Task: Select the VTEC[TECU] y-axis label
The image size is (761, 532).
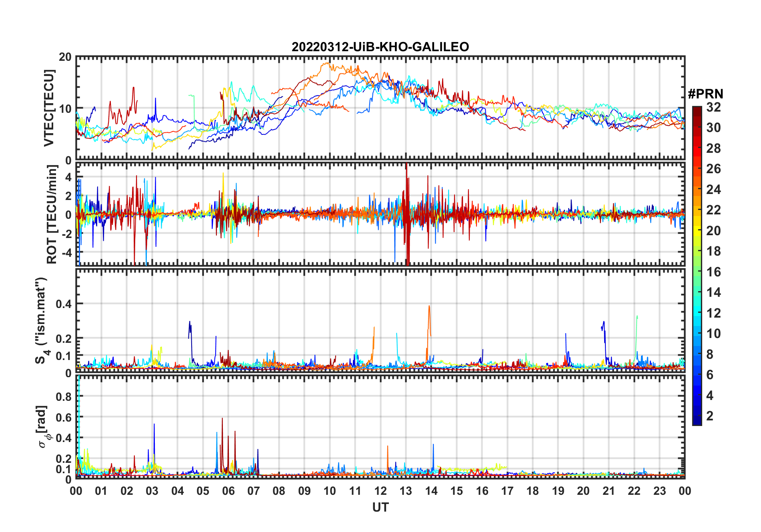Action: pyautogui.click(x=49, y=108)
